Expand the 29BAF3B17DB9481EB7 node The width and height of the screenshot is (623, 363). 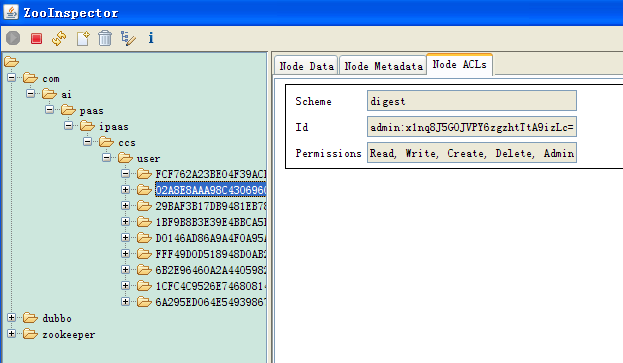click(x=126, y=206)
